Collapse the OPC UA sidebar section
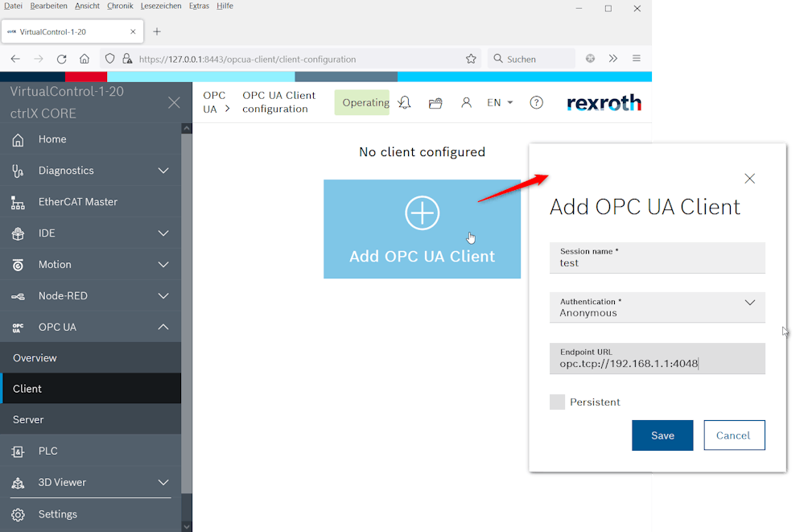 coord(163,327)
